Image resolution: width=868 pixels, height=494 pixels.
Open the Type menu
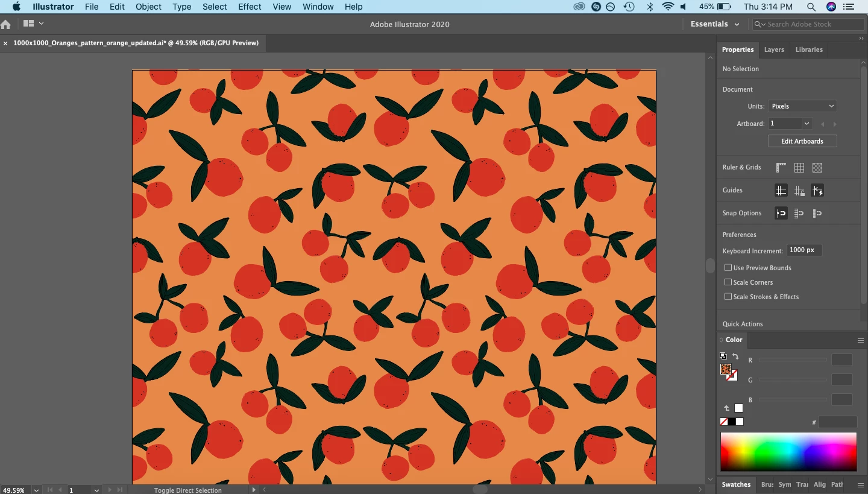pos(181,7)
